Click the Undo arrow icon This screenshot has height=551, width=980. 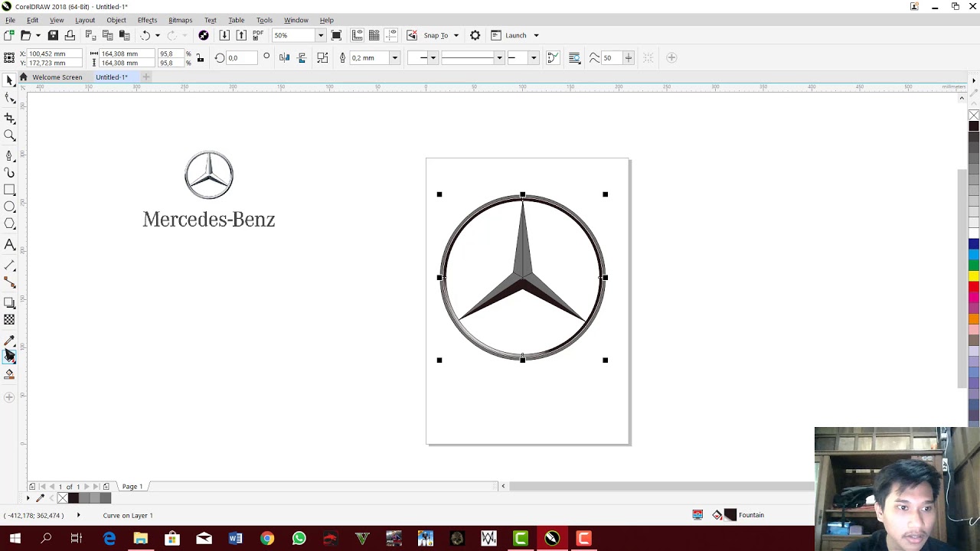(x=145, y=35)
